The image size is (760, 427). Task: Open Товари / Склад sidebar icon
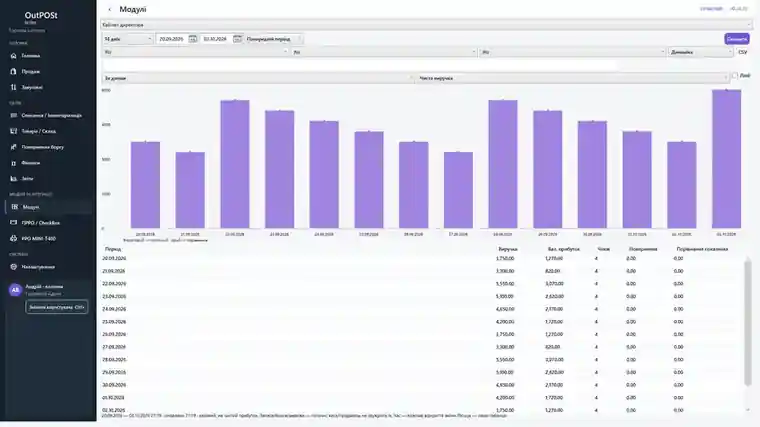[14, 131]
